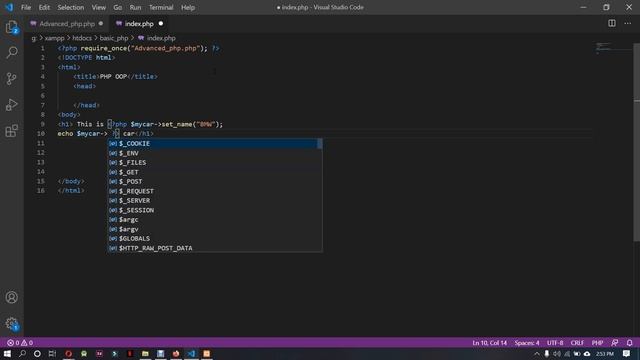Open Task View on the taskbar
The width and height of the screenshot is (640, 360).
(52, 353)
